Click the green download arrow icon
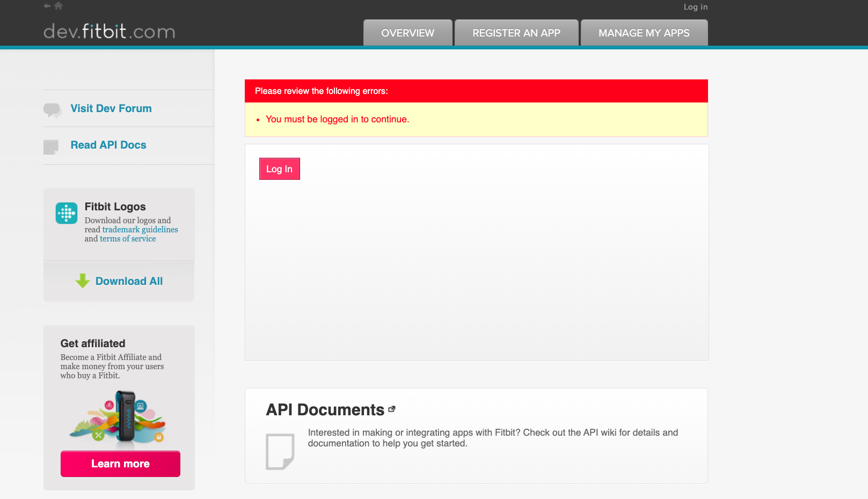868x499 pixels. pos(83,281)
